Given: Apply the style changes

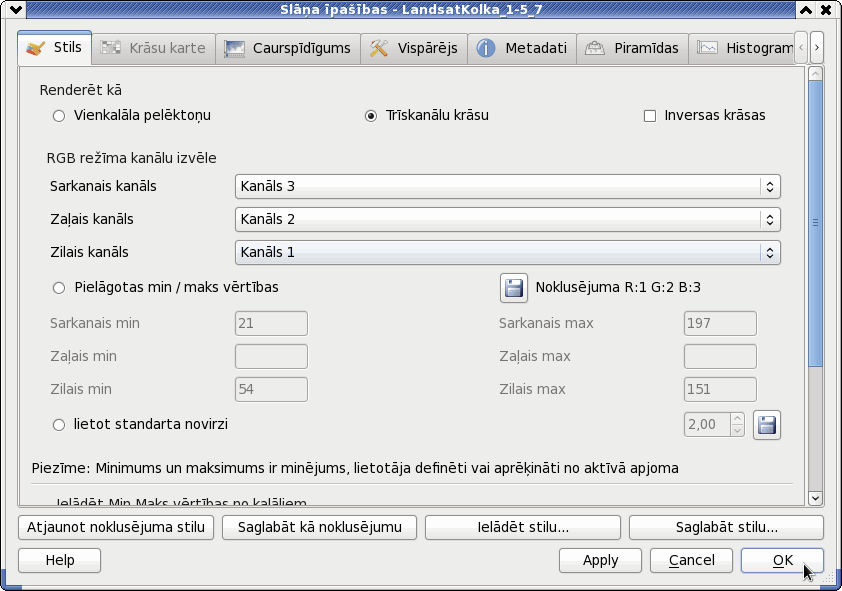Looking at the screenshot, I should [x=600, y=560].
